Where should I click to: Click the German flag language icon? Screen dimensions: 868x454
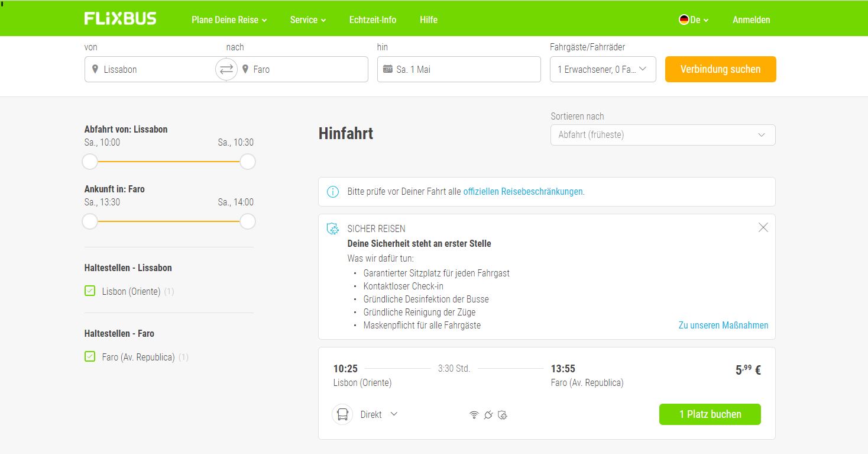684,20
